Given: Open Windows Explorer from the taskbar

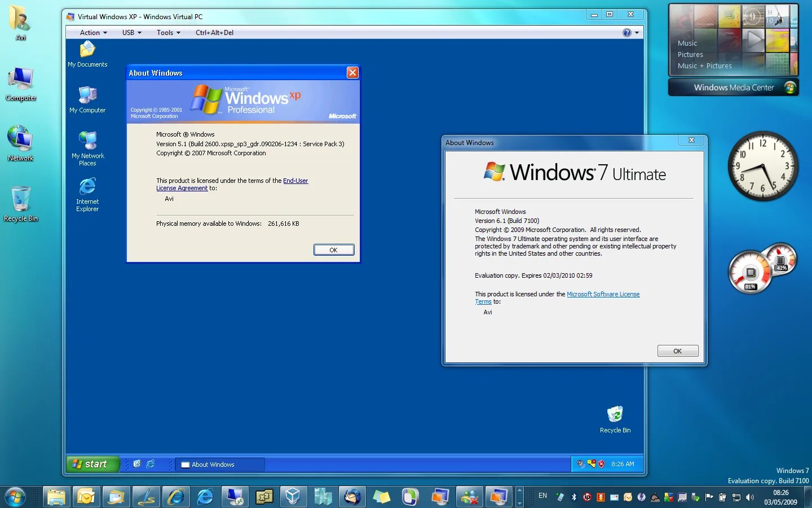Looking at the screenshot, I should (56, 497).
